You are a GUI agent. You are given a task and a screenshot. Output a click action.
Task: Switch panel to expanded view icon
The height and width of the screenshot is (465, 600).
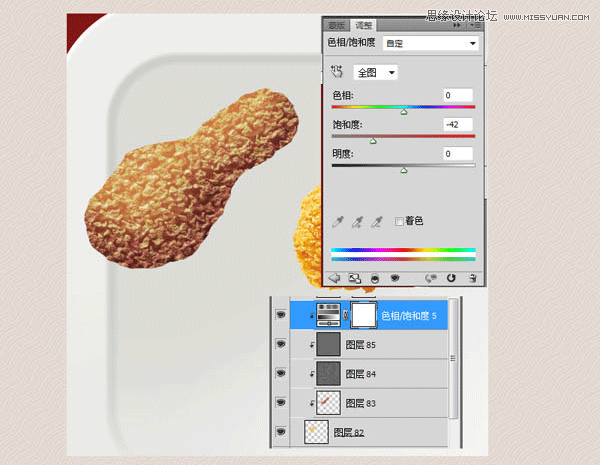(355, 278)
